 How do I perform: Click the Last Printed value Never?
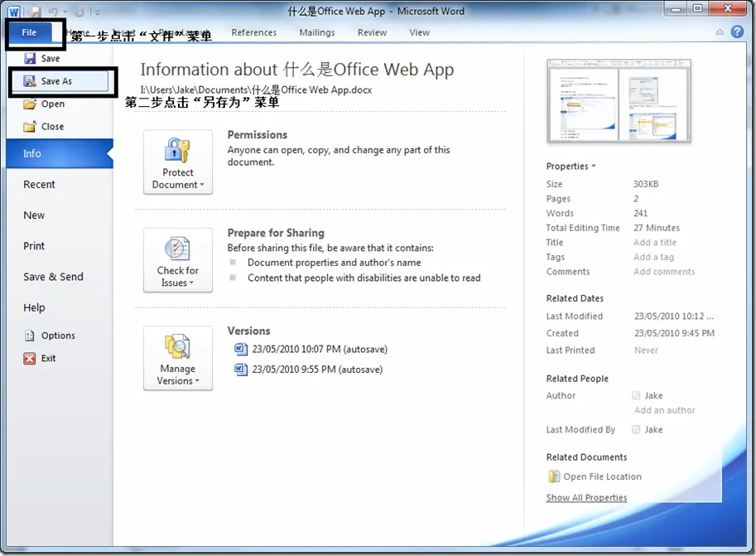pos(646,350)
